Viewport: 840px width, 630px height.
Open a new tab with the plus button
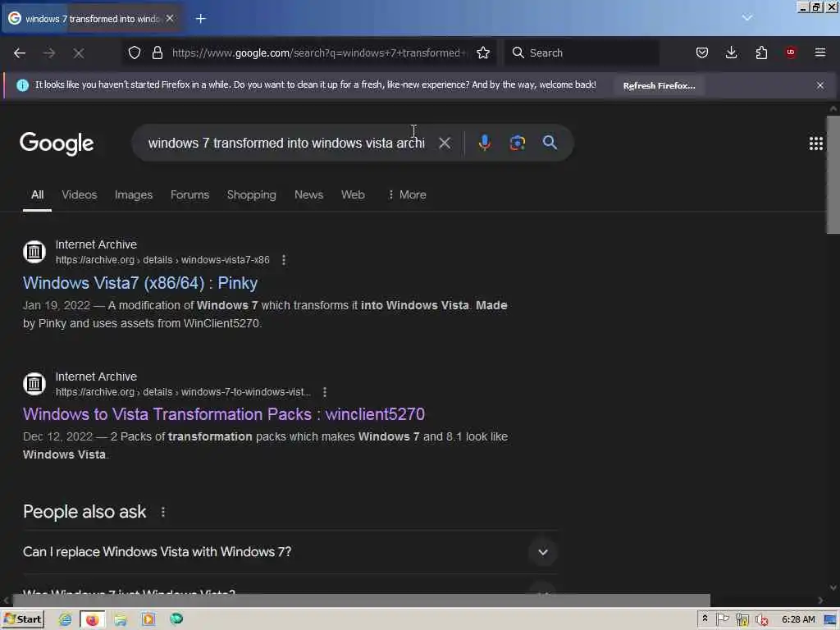[x=201, y=19]
